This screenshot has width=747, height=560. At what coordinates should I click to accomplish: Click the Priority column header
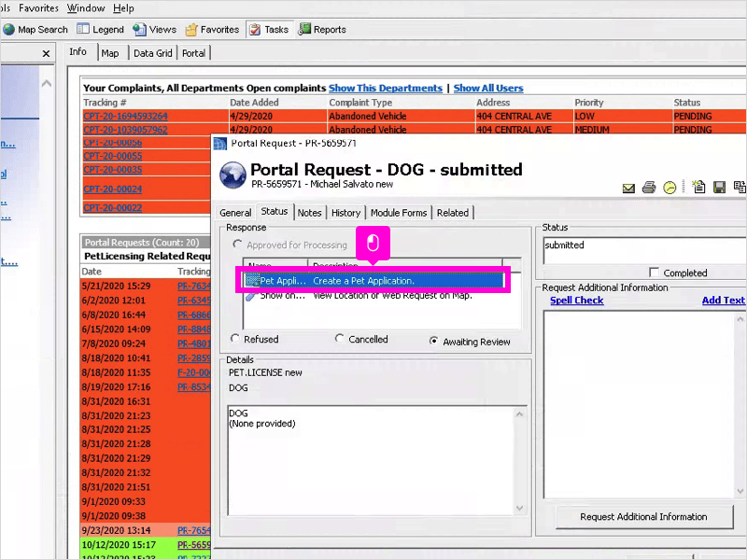[589, 103]
